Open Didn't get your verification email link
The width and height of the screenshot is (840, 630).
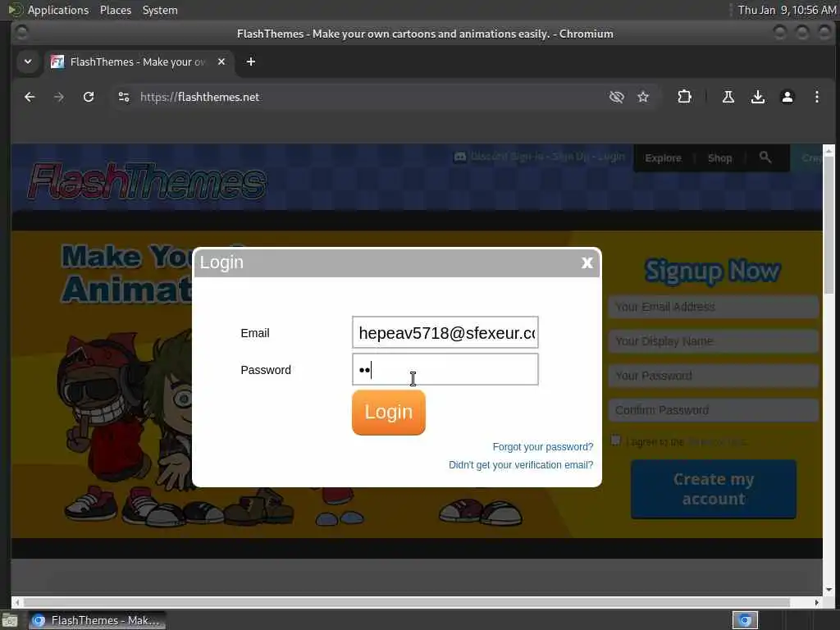(x=521, y=465)
